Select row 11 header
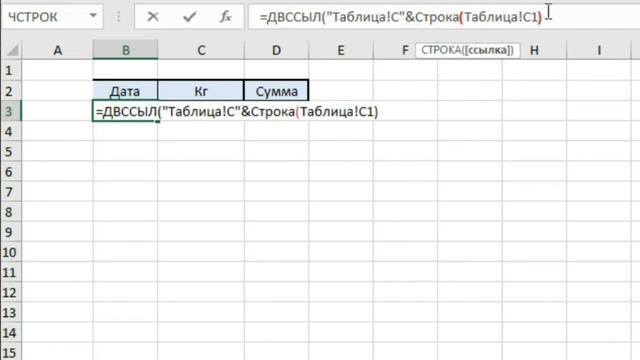Image resolution: width=640 pixels, height=360 pixels. pos(11,272)
